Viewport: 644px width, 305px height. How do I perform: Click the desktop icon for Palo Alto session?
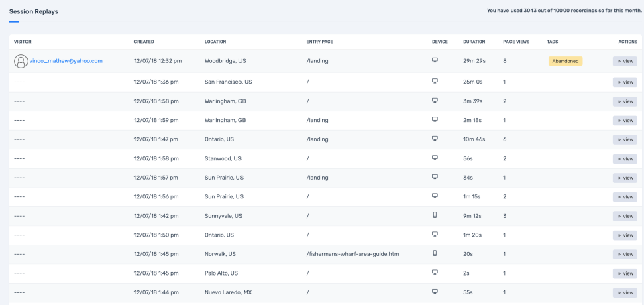click(435, 273)
